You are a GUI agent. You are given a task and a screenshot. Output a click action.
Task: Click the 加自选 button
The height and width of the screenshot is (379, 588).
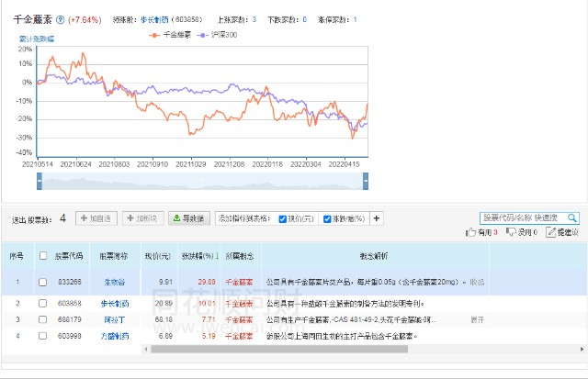tap(96, 218)
